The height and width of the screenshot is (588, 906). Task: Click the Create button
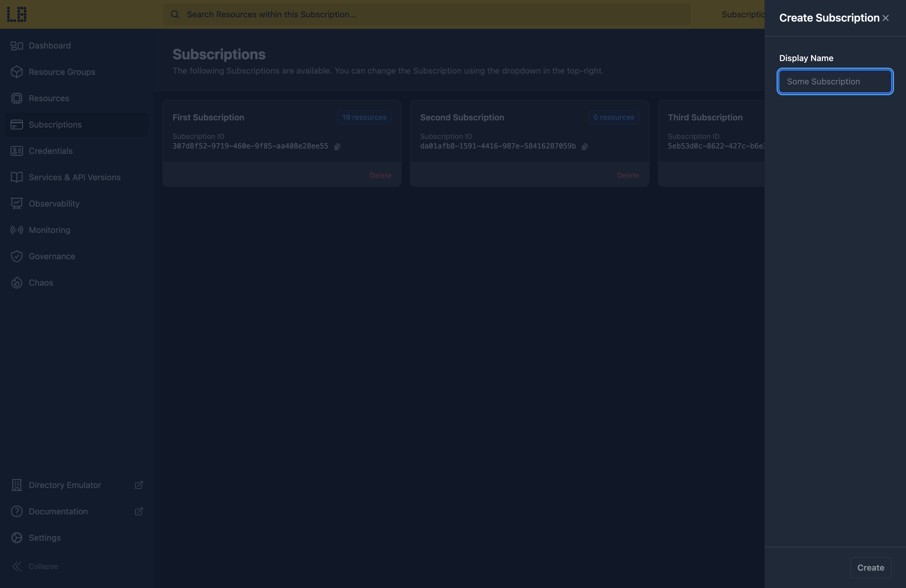pos(871,567)
